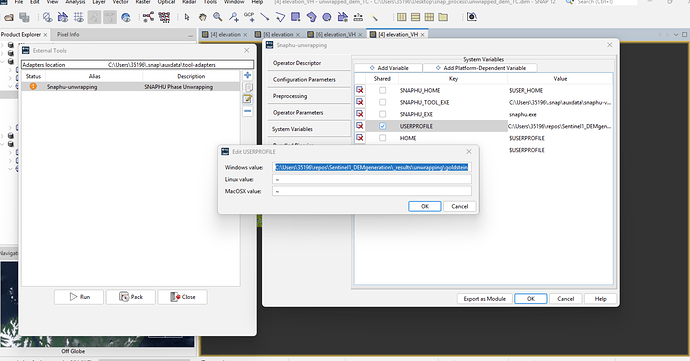Select the zoom magnifier tool in the toolbar

[217, 17]
